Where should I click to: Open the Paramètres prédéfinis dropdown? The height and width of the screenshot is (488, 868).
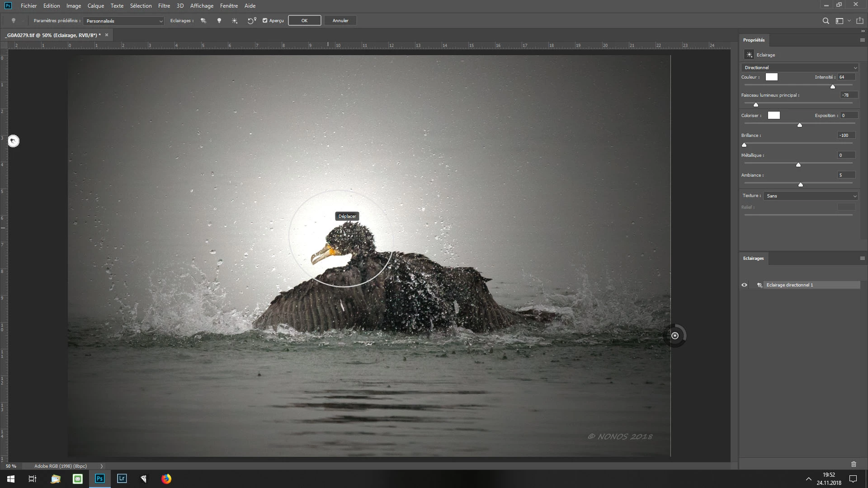point(123,21)
